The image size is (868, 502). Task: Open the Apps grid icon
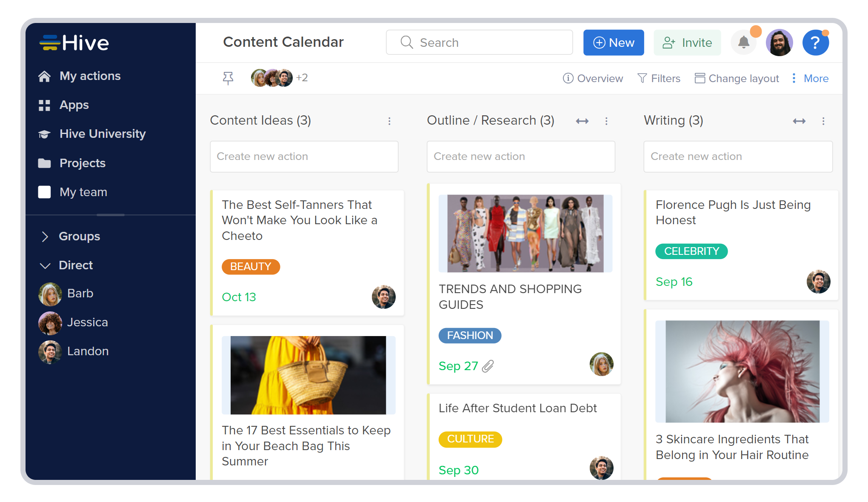(x=44, y=105)
